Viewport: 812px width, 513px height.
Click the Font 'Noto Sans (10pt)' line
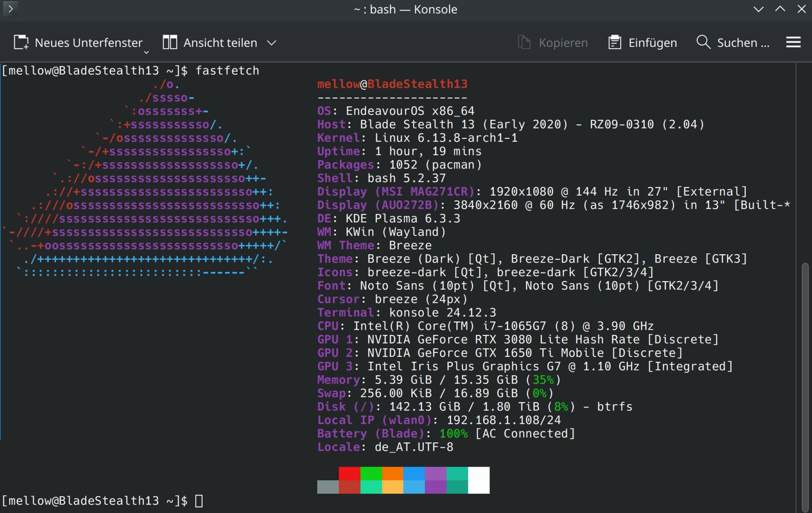pos(518,286)
